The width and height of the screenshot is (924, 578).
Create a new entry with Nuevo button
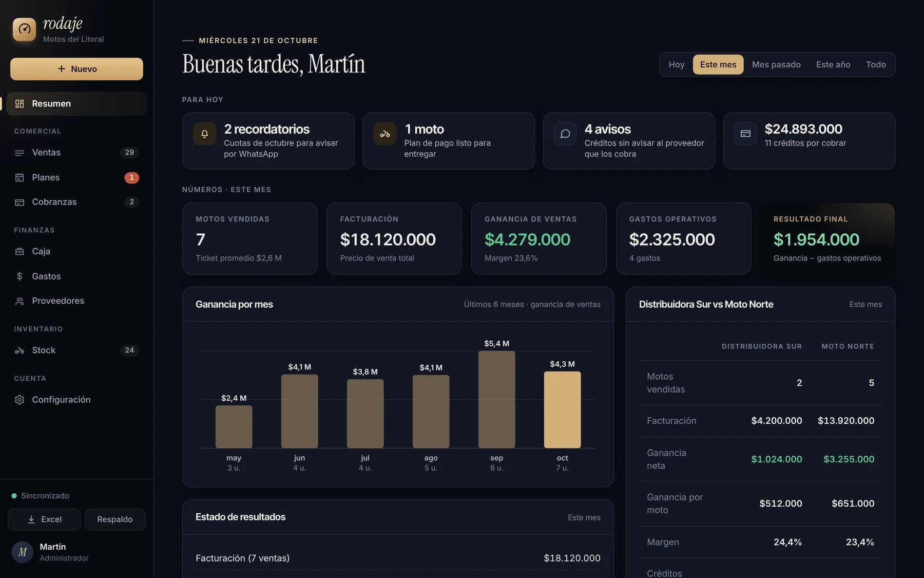pyautogui.click(x=76, y=69)
